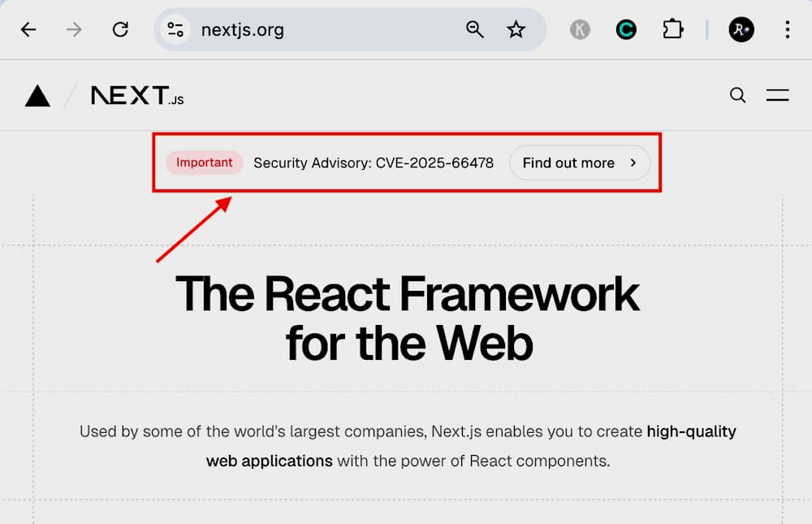Click the green C extension icon

[x=626, y=30]
